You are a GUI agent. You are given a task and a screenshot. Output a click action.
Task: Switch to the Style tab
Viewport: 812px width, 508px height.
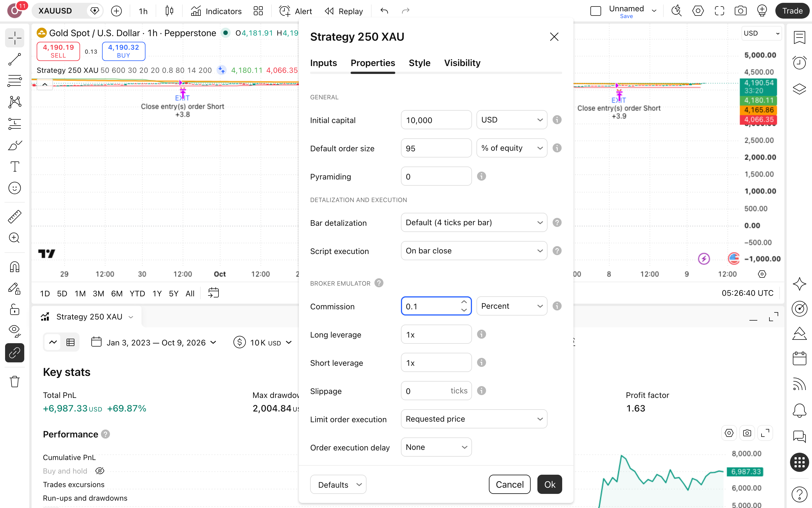click(x=420, y=63)
